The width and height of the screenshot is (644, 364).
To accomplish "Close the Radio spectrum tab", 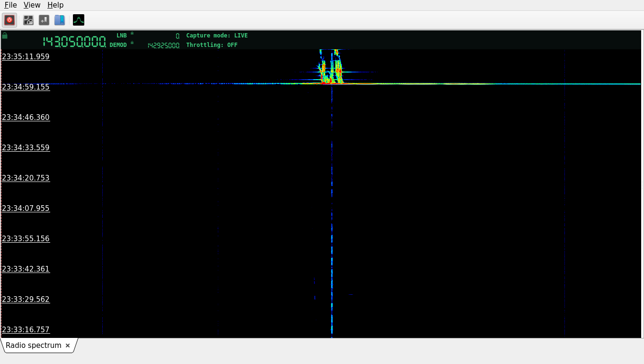I will click(x=68, y=346).
